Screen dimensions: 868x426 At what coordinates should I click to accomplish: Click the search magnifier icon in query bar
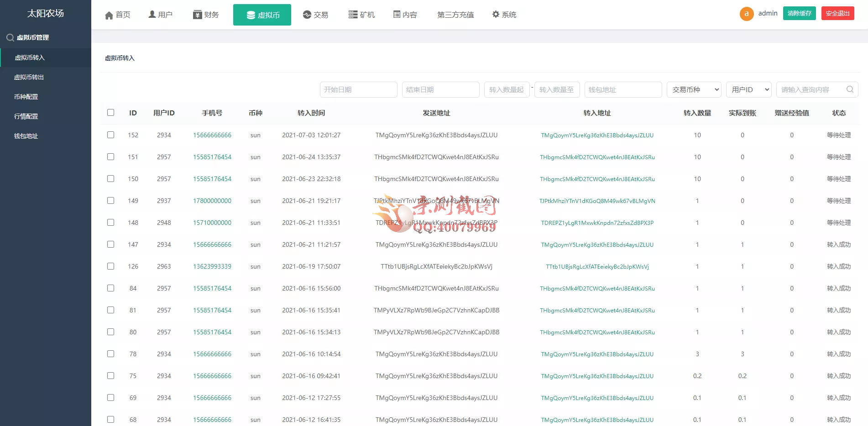click(x=849, y=89)
